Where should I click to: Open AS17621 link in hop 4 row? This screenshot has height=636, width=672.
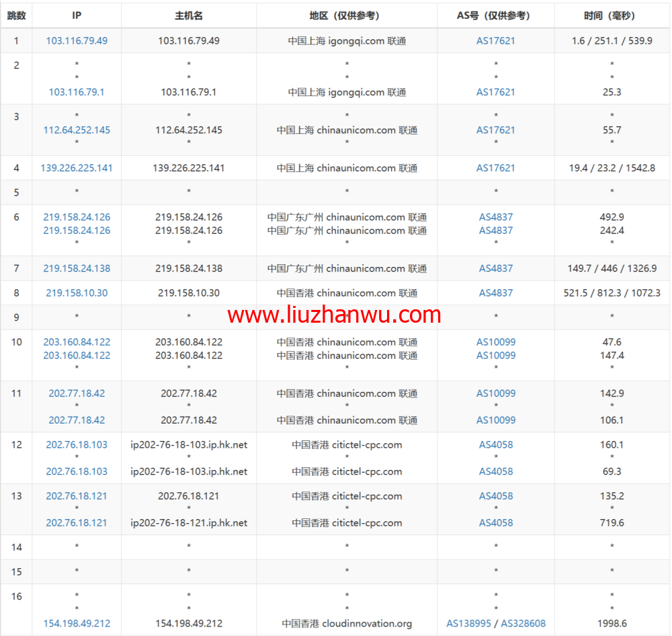point(496,168)
